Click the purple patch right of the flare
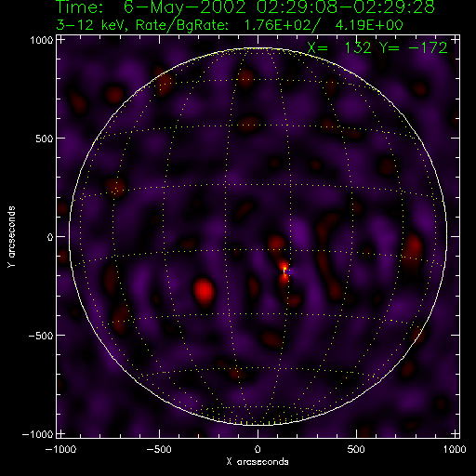Image resolution: width=476 pixels, height=476 pixels. [x=299, y=231]
